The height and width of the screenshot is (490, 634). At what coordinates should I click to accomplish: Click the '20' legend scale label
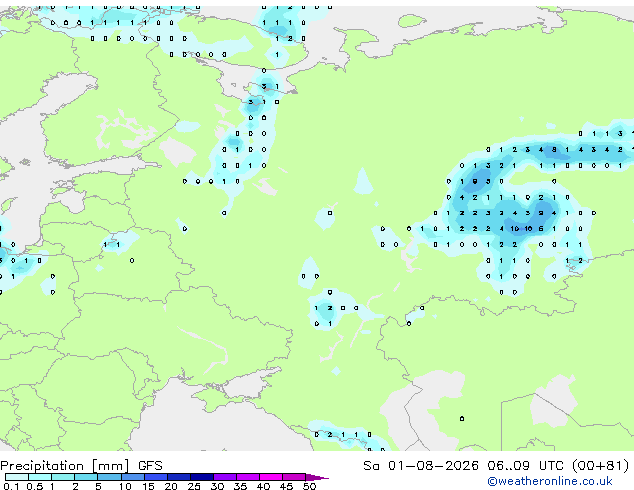coord(171,486)
